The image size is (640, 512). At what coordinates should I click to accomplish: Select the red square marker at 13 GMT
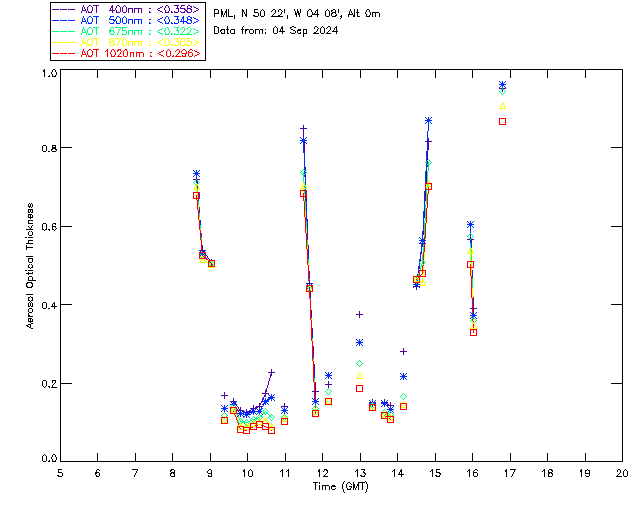pos(360,388)
